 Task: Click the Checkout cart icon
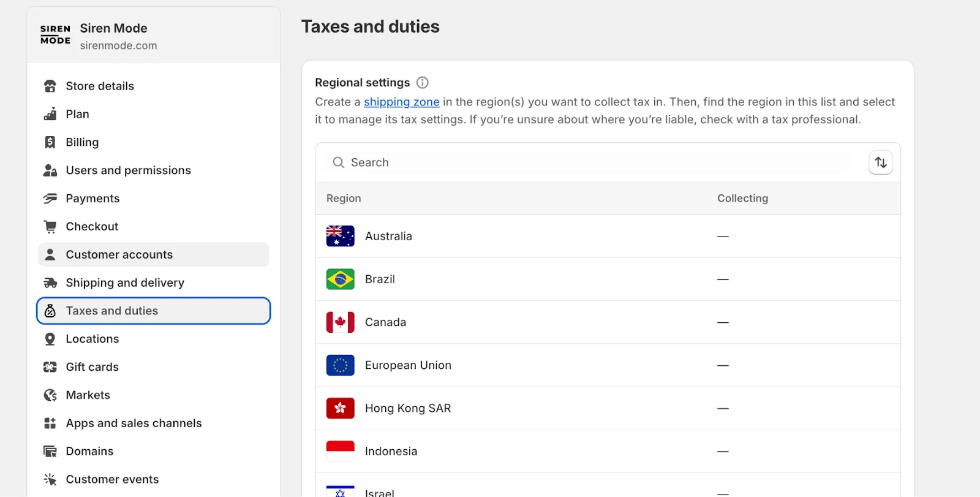(50, 227)
